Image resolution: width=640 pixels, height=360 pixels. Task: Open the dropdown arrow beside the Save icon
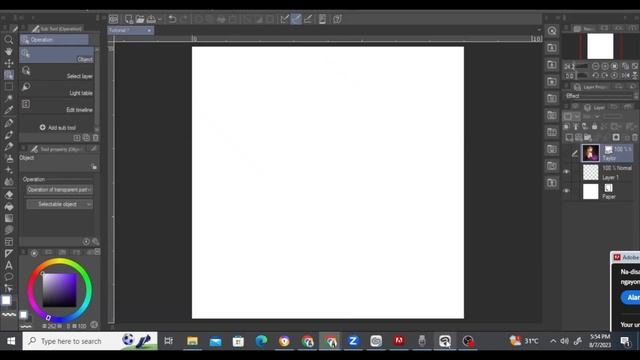[x=160, y=19]
